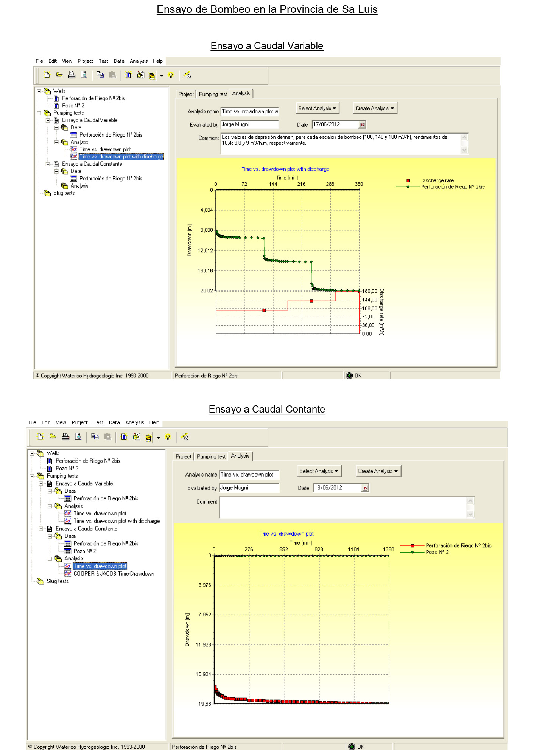
Task: Click lightbulb icon in Caudal Variable window toolbar
Action: tap(171, 75)
